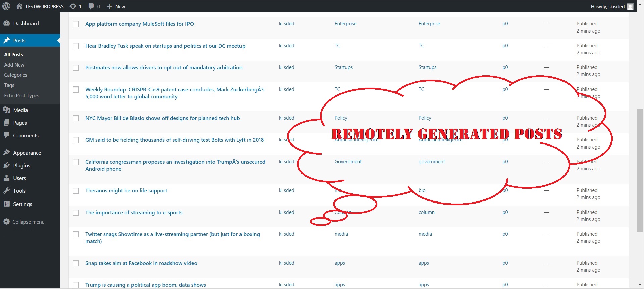The height and width of the screenshot is (289, 644).
Task: Click the Posts pushpin icon in sidebar
Action: (x=6, y=40)
